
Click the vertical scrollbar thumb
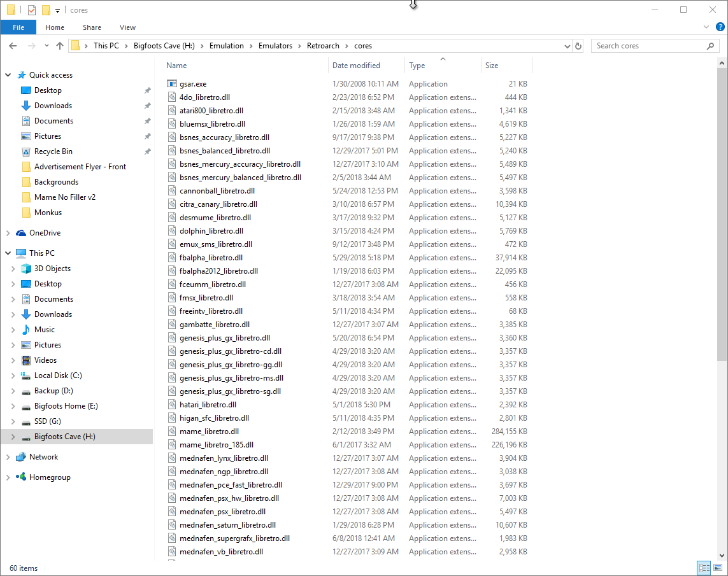722,214
